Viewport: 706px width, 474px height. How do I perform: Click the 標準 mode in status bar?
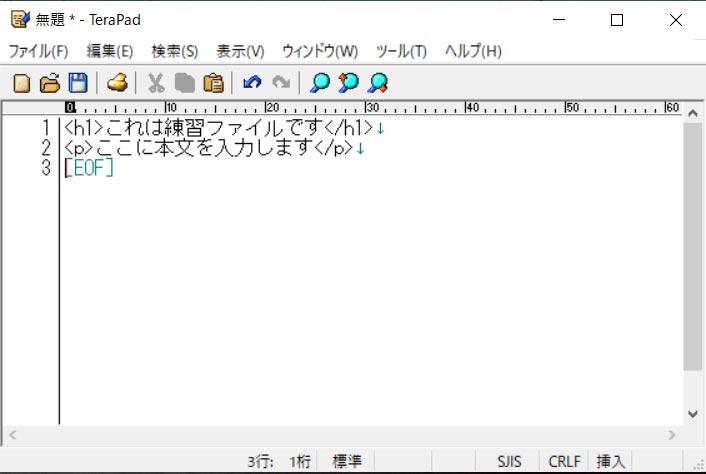coord(347,461)
